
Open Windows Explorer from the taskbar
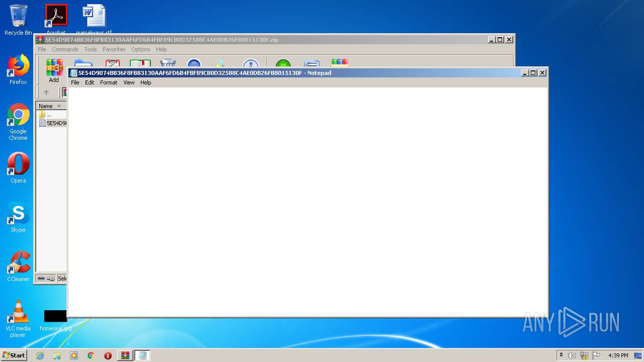point(57,355)
